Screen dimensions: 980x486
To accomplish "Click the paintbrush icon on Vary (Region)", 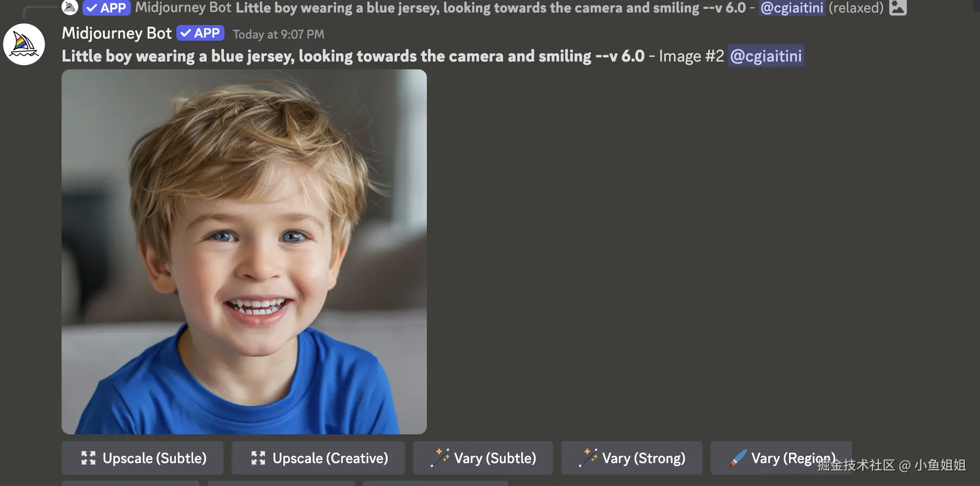I will tap(738, 458).
